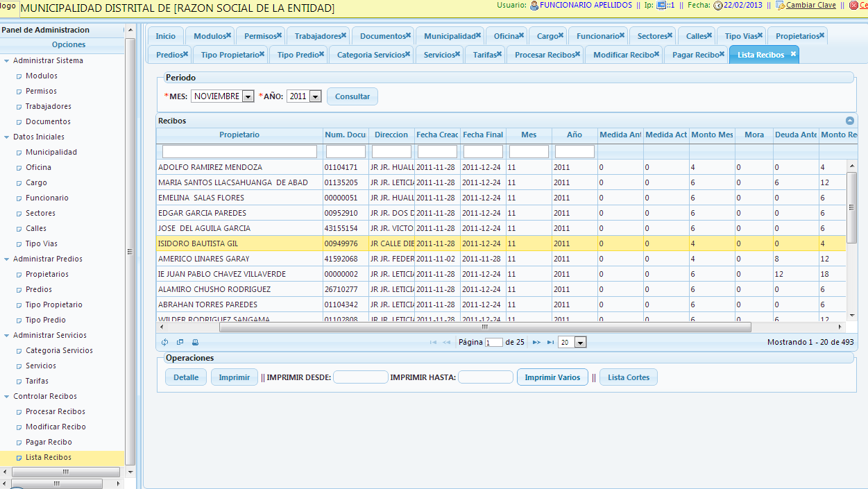Open rows-per-page dropdown showing 20

(x=581, y=342)
